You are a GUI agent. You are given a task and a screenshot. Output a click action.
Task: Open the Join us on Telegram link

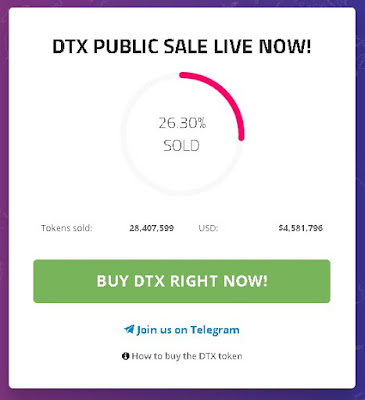pyautogui.click(x=182, y=330)
